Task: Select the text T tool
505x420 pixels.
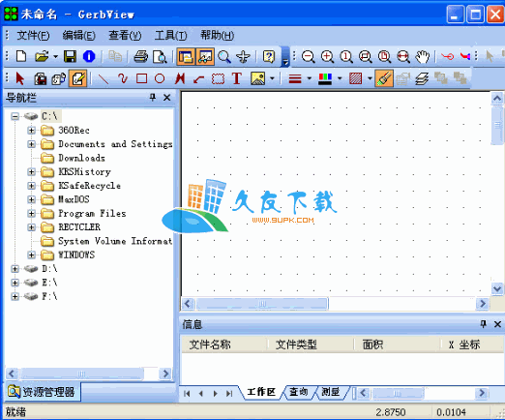Action: tap(237, 78)
